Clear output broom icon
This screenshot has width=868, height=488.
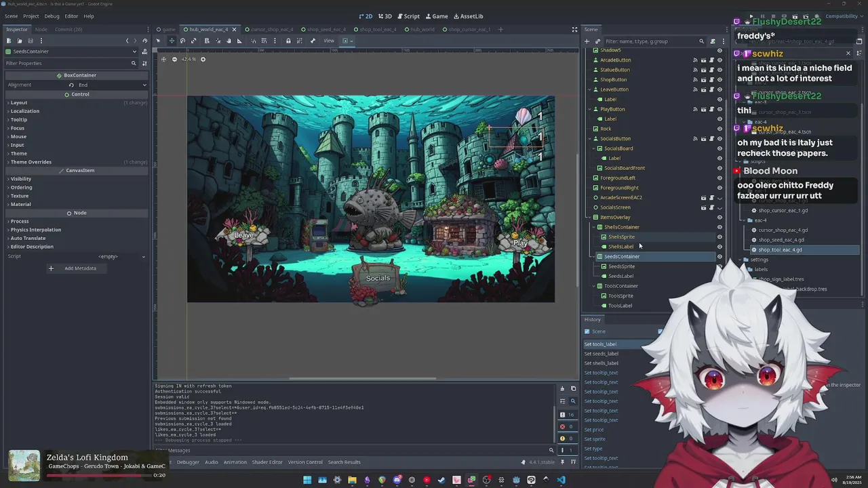click(562, 388)
